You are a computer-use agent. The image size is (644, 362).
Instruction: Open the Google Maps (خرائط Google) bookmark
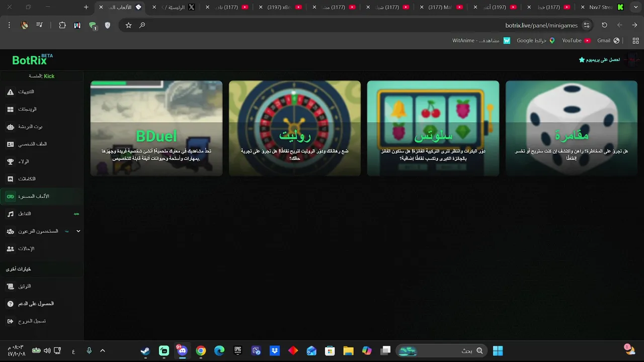pyautogui.click(x=536, y=41)
